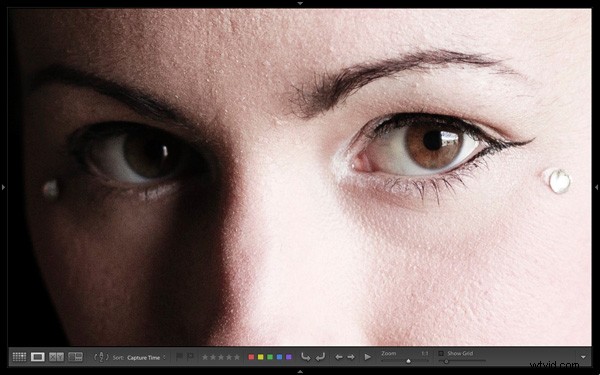Flag photo as rejected

190,357
